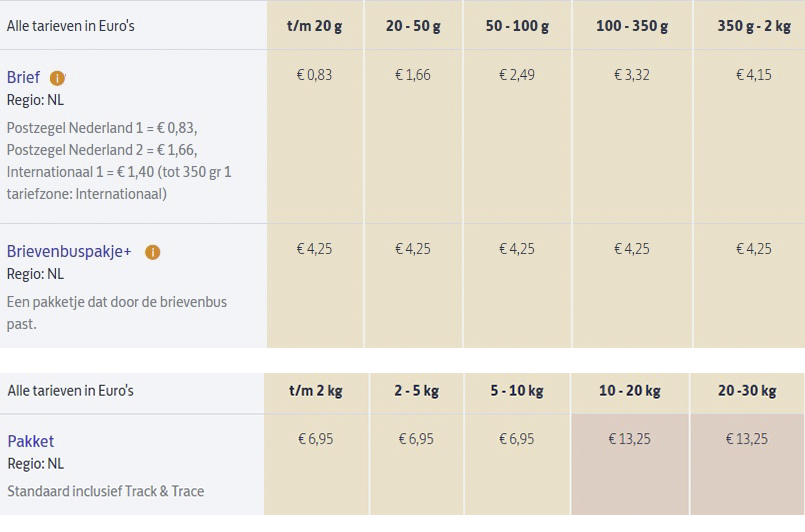Select the 10 - 20 kg column header

pyautogui.click(x=630, y=391)
